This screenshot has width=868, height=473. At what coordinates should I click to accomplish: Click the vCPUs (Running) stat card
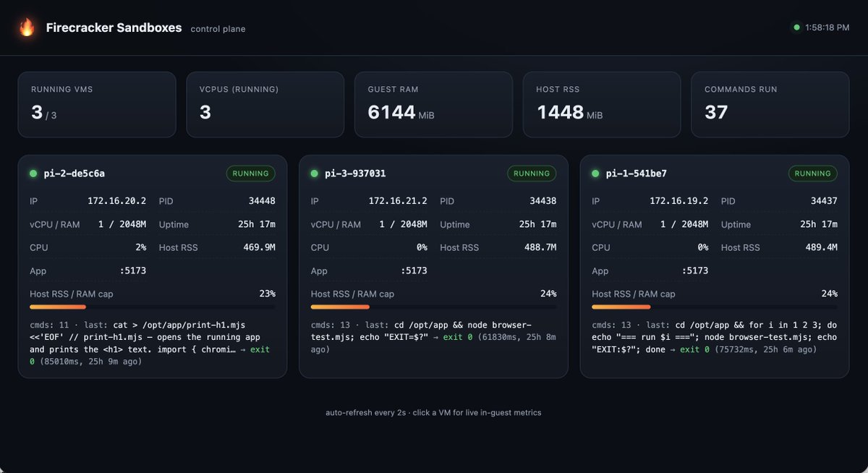(x=265, y=104)
